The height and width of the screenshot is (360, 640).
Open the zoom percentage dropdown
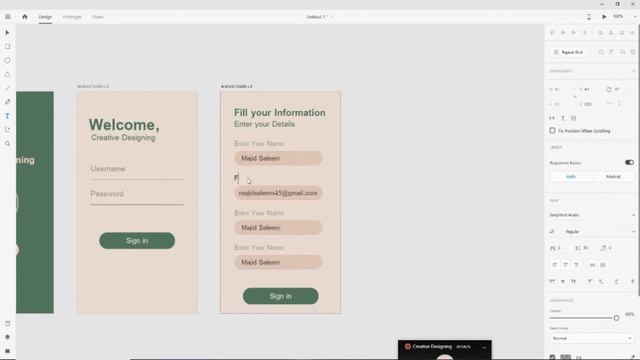pyautogui.click(x=635, y=17)
